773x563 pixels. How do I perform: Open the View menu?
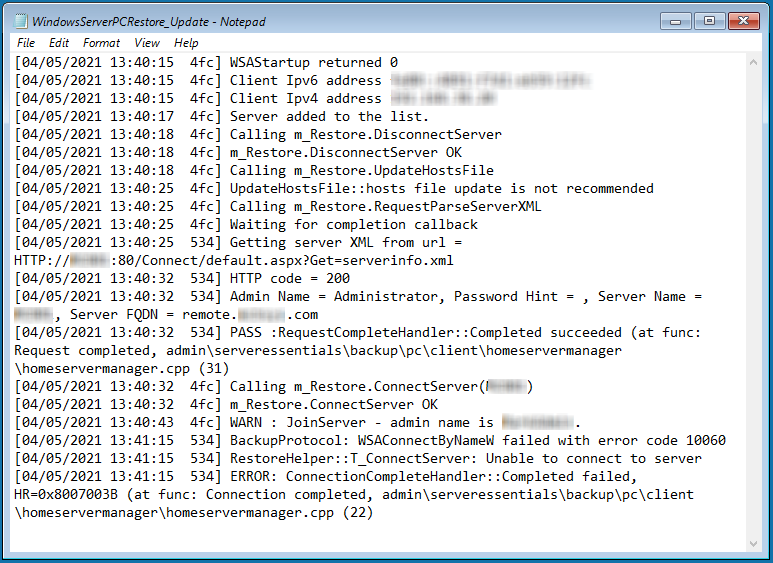click(x=147, y=43)
